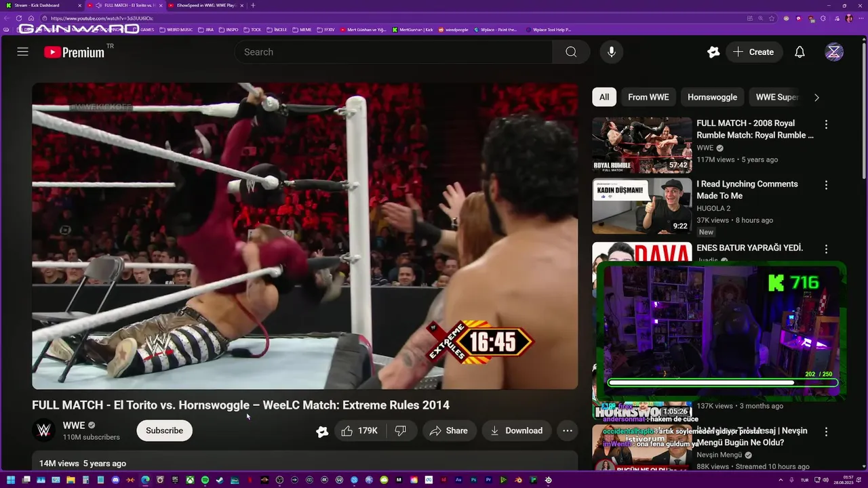Open options for Nevşin Mengü video

tap(826, 432)
